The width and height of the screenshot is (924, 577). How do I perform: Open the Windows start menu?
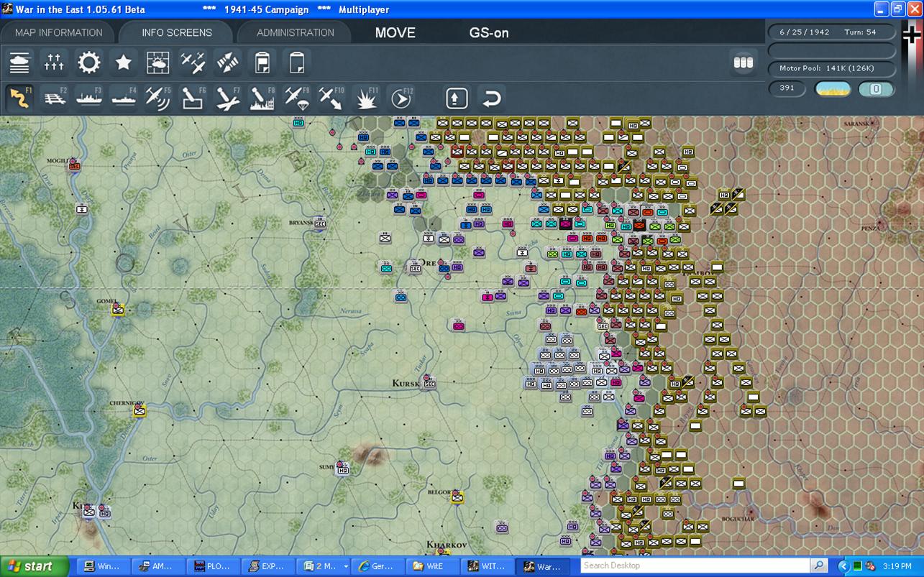tap(35, 566)
